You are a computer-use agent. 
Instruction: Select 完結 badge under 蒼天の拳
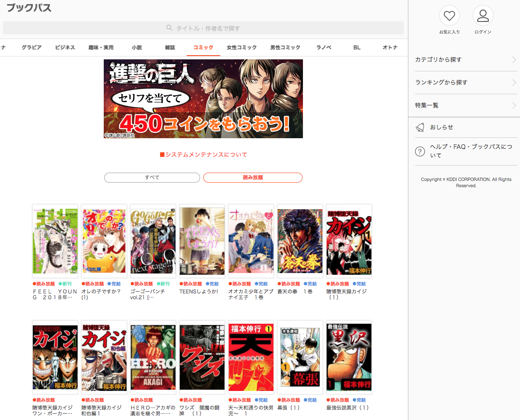pyautogui.click(x=310, y=284)
